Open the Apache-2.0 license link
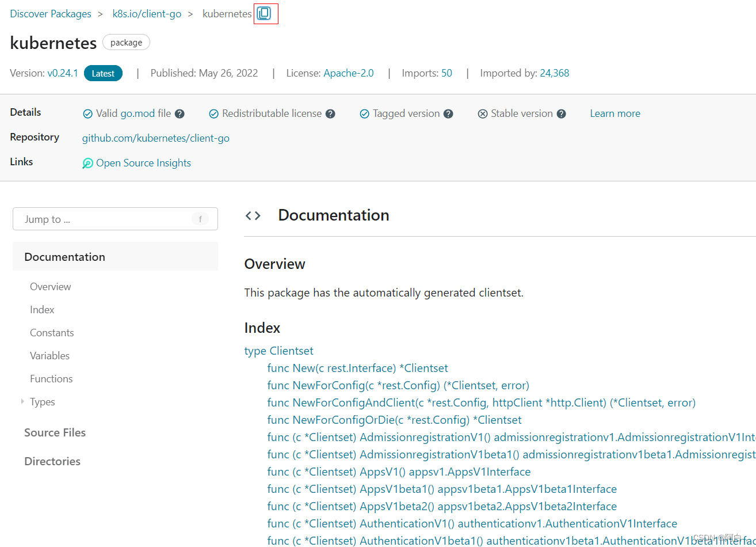 [349, 73]
